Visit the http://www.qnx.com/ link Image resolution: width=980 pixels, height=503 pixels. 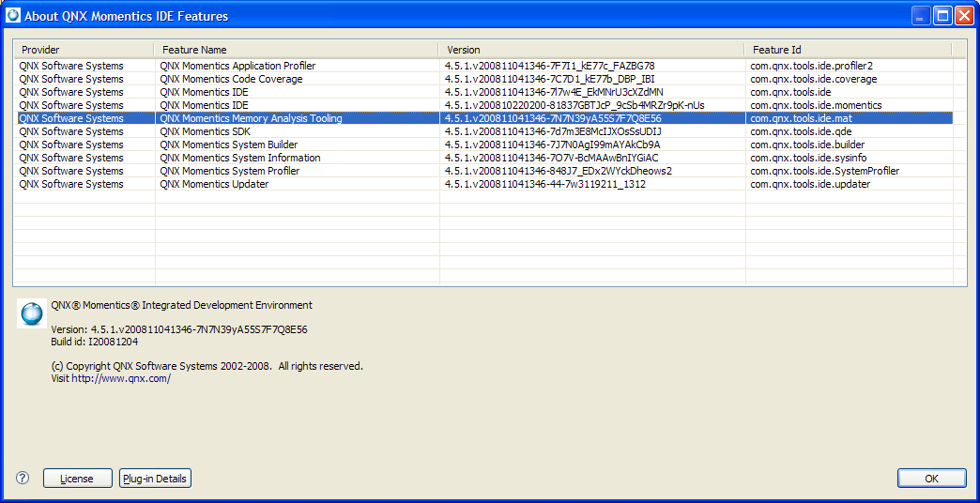(x=121, y=378)
